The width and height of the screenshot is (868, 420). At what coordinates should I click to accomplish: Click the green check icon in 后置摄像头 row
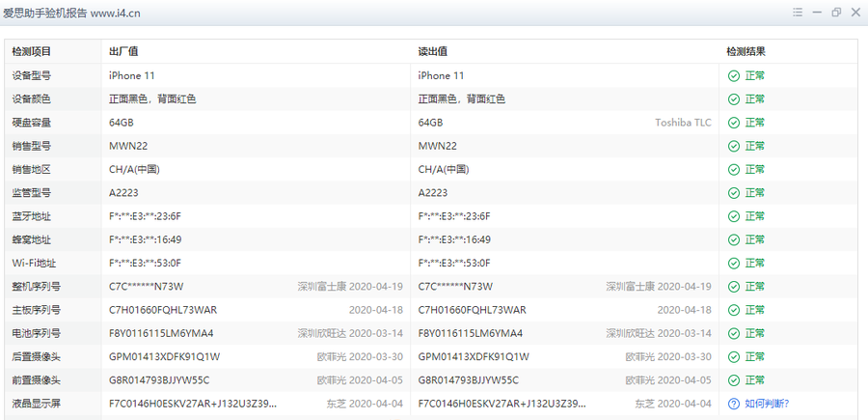(734, 357)
